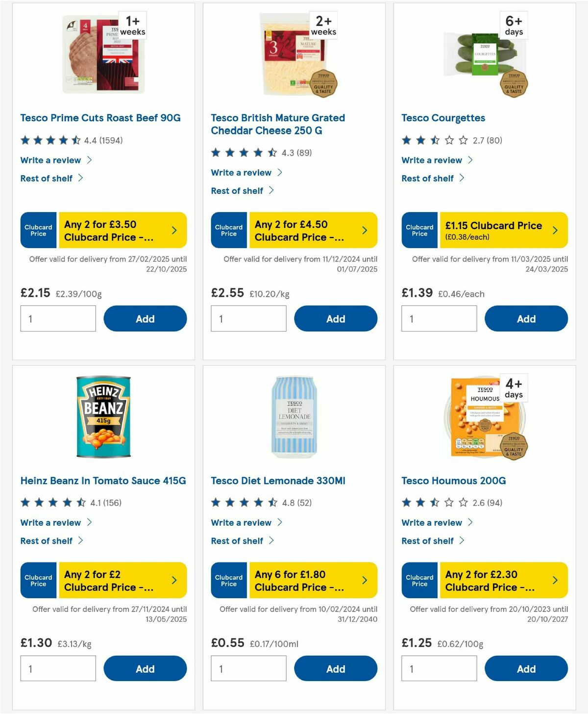Viewport: 588px width, 714px height.
Task: Add Tesco Prime Cuts Roast Beef to basket
Action: pyautogui.click(x=145, y=318)
